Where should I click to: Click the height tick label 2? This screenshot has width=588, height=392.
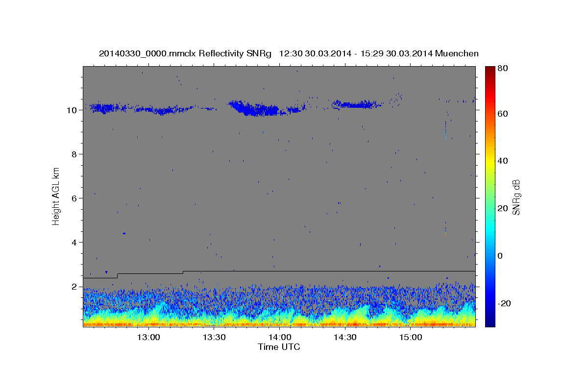75,287
